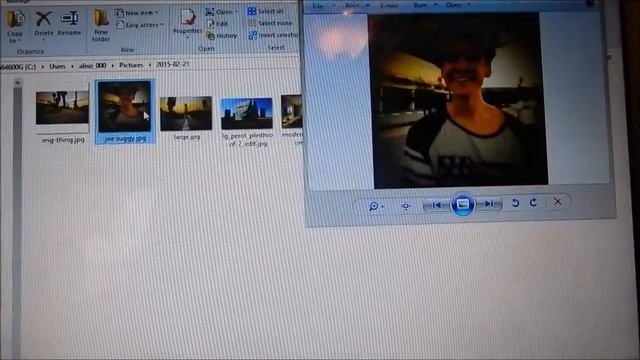
Task: Open the Easy access dropdown
Action: click(x=140, y=25)
